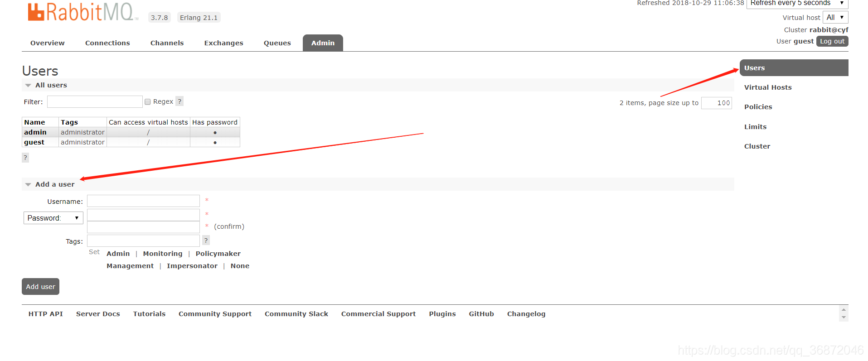
Task: Set the Impersonator tag
Action: [x=192, y=266]
